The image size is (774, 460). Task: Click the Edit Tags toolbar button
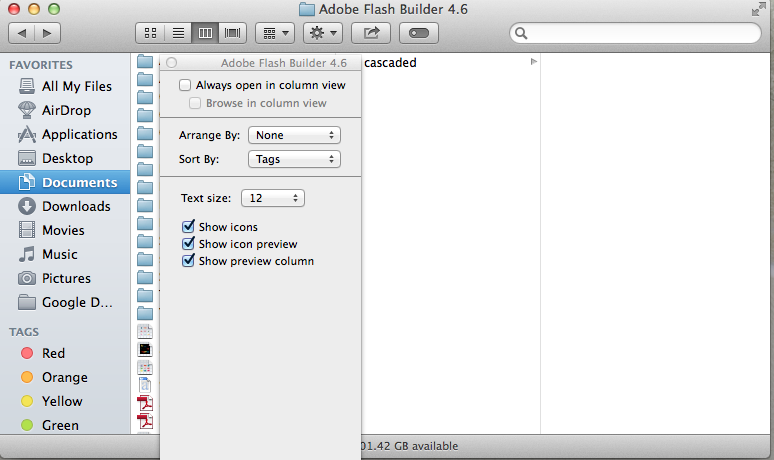pos(419,33)
